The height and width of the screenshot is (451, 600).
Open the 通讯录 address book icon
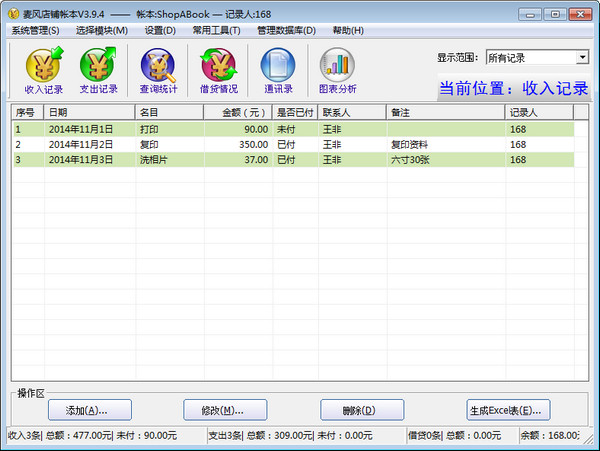coord(278,71)
